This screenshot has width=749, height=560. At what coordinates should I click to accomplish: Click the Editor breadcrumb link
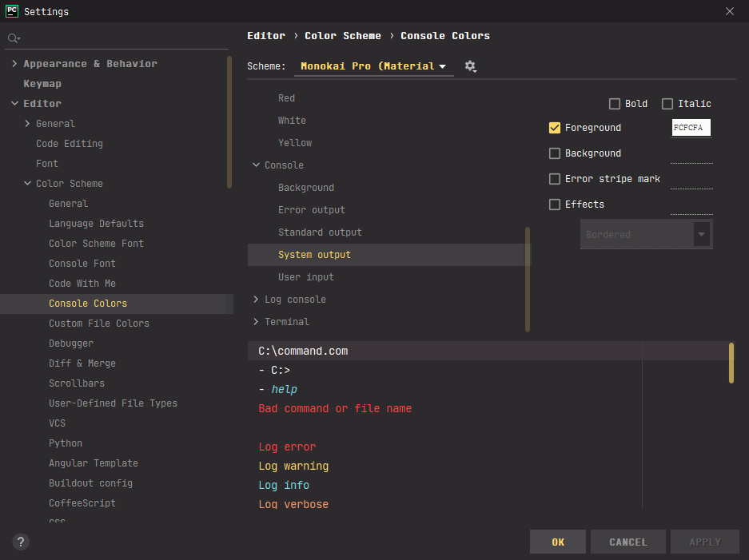pos(265,35)
